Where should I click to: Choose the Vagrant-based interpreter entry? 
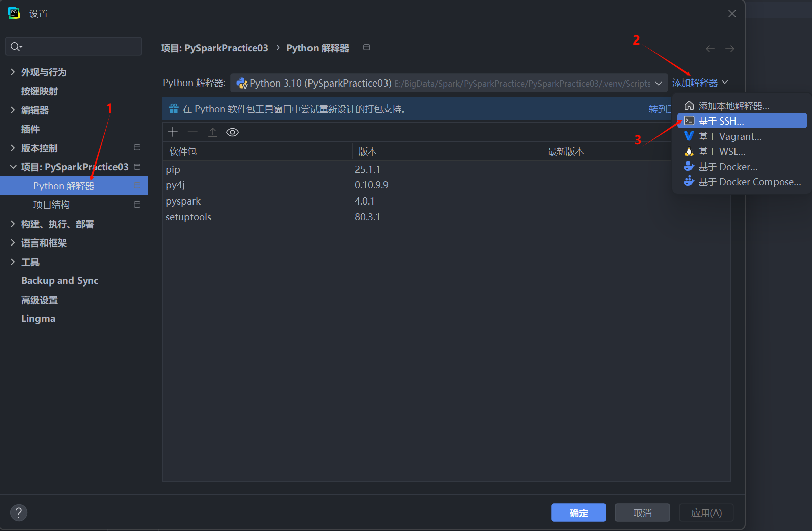tap(729, 136)
